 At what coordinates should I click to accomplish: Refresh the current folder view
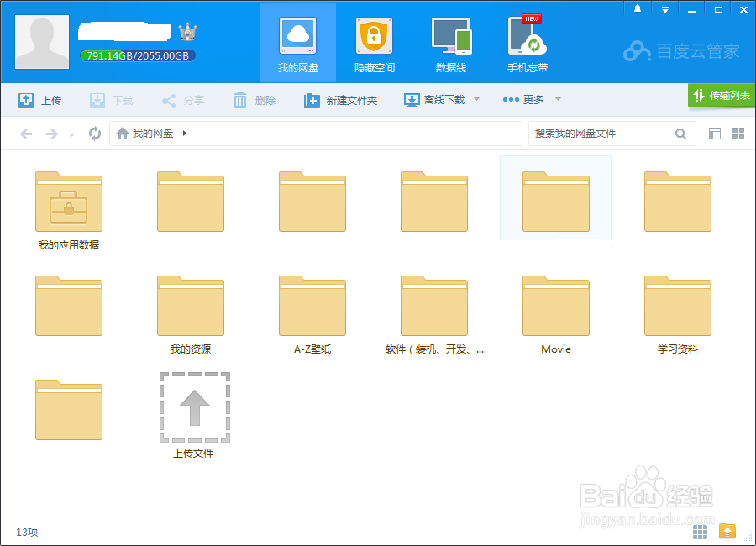(x=94, y=133)
